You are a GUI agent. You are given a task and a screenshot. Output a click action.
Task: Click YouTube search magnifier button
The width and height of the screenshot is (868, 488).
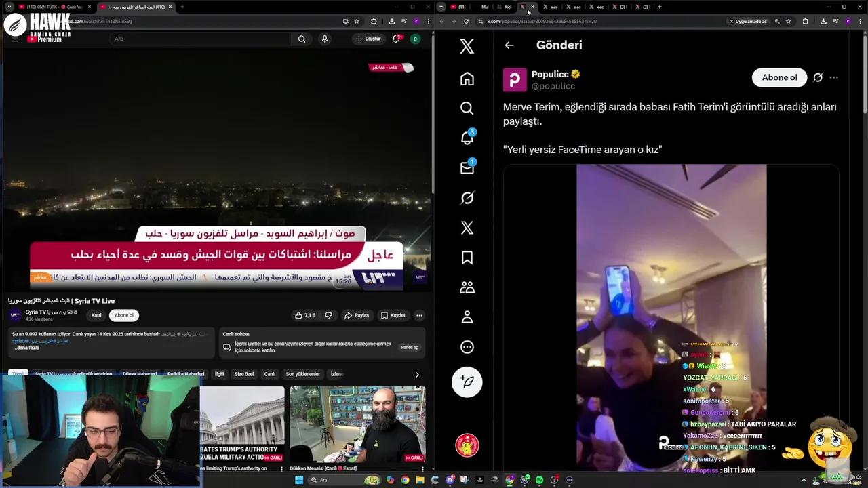point(302,39)
